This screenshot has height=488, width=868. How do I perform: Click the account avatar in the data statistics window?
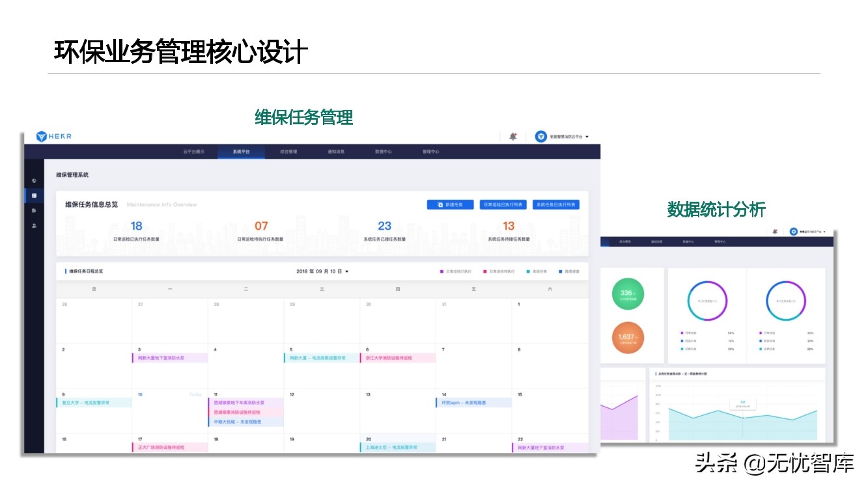794,231
